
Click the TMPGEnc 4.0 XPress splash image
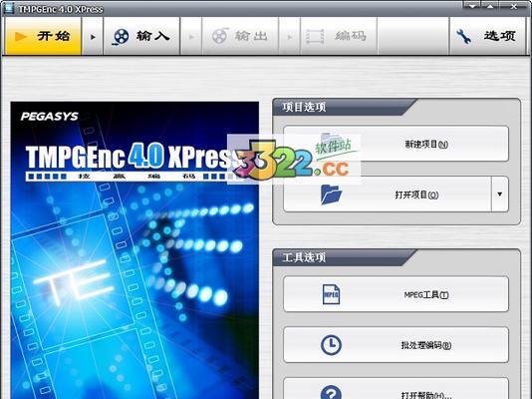[x=134, y=250]
